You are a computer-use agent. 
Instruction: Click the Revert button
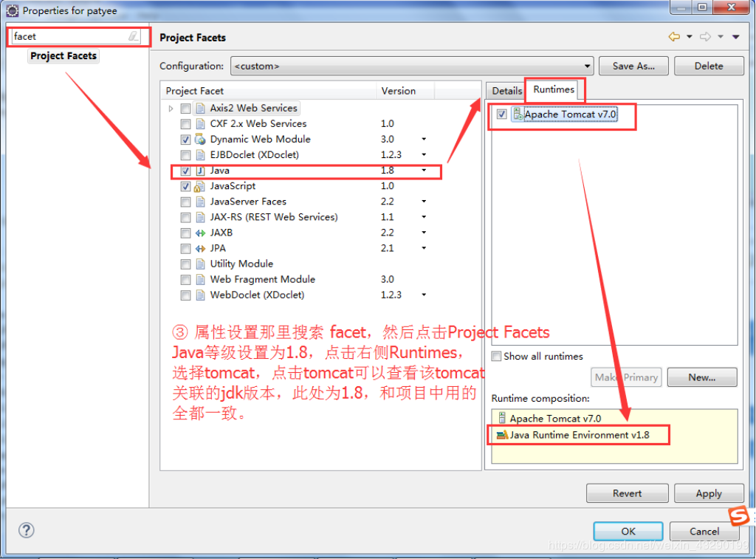(628, 493)
